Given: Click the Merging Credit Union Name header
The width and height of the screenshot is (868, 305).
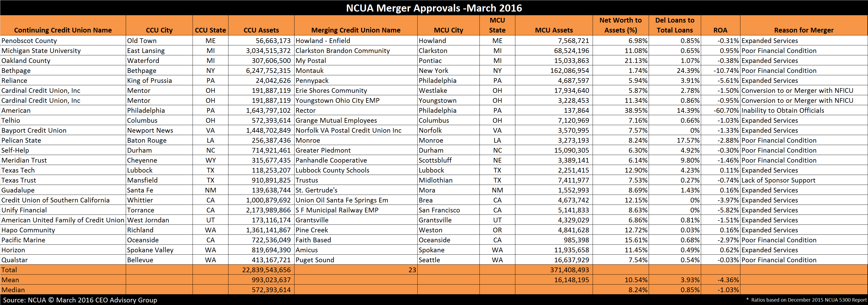Looking at the screenshot, I should coord(356,30).
